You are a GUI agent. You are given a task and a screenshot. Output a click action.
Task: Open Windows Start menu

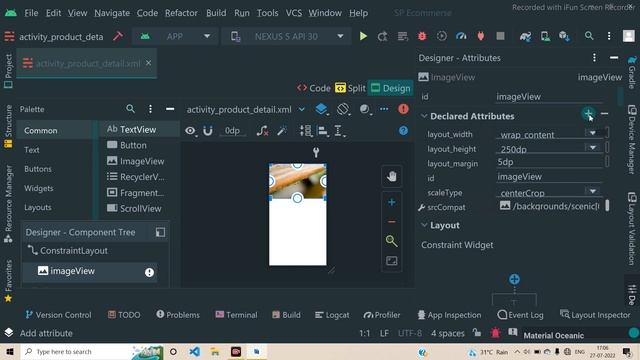[x=10, y=351]
